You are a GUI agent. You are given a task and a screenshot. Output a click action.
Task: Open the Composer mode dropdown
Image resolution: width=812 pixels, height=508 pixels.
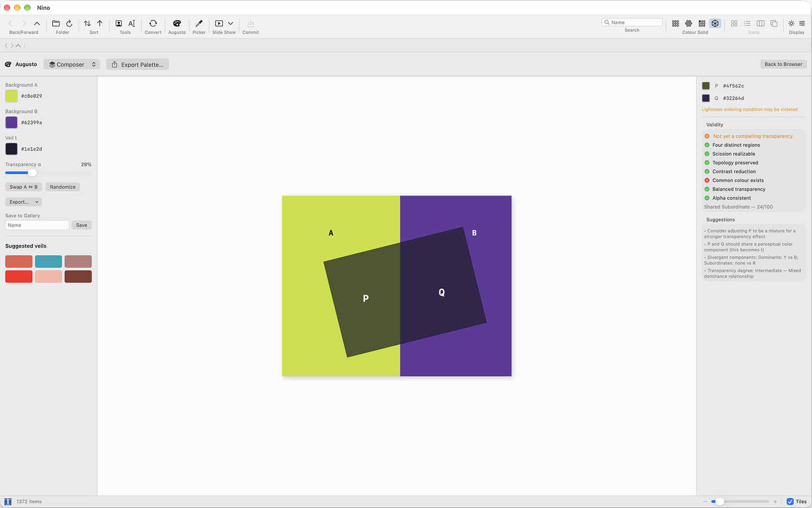pyautogui.click(x=72, y=64)
